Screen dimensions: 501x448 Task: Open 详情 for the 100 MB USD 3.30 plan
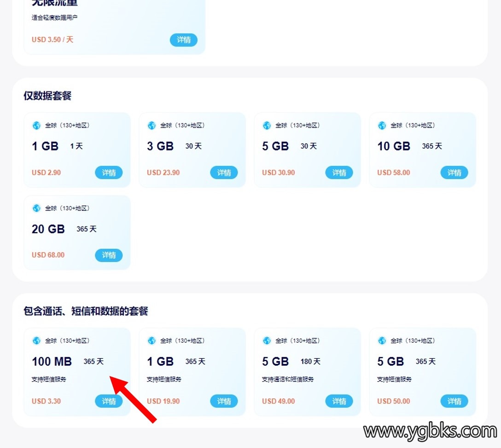pyautogui.click(x=109, y=401)
